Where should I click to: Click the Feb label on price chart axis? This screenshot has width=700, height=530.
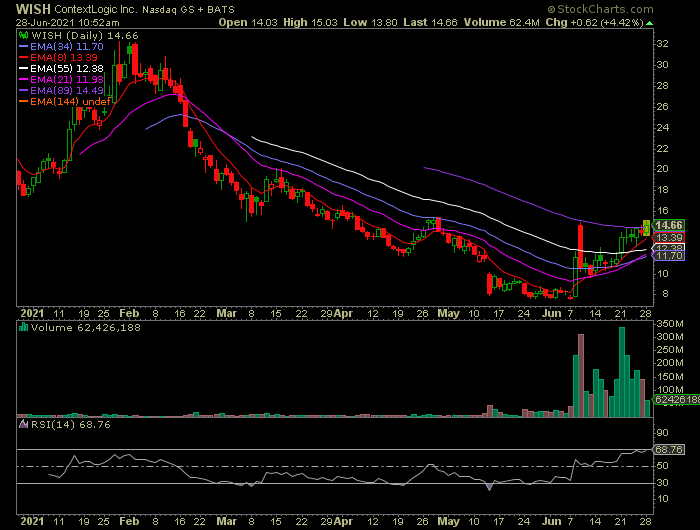coord(129,313)
